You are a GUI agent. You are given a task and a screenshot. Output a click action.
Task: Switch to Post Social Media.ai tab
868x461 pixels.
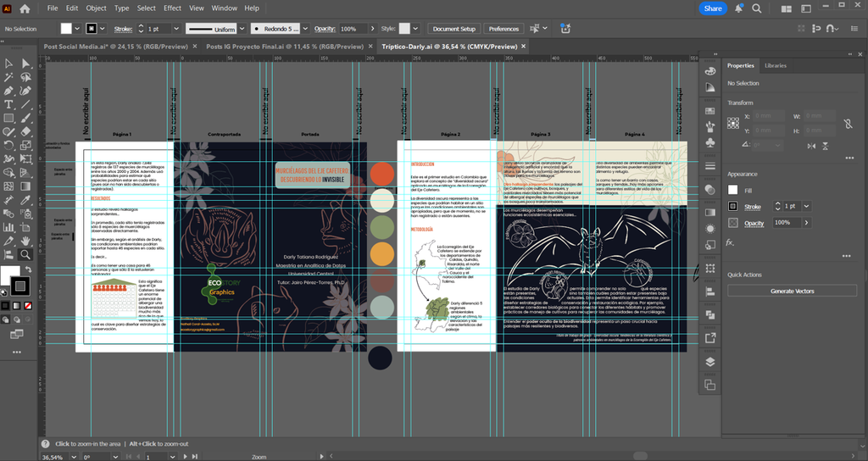click(x=115, y=47)
